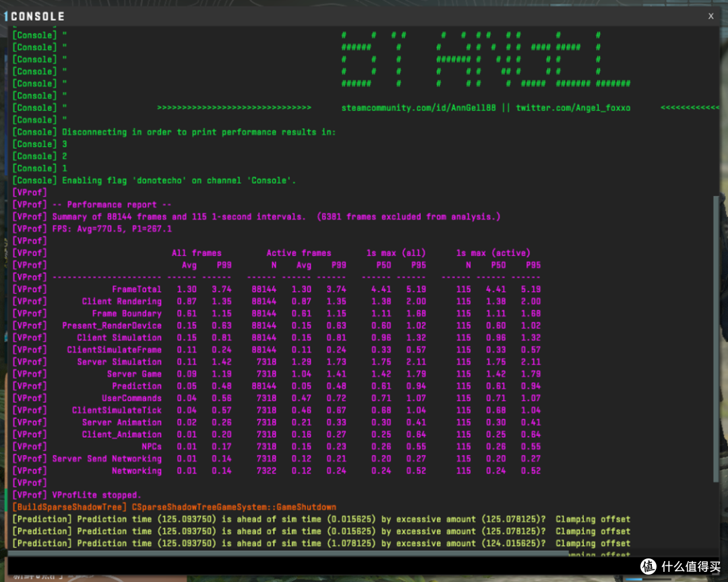The width and height of the screenshot is (728, 582).
Task: Click the 7322 value in Networking row
Action: click(x=266, y=471)
